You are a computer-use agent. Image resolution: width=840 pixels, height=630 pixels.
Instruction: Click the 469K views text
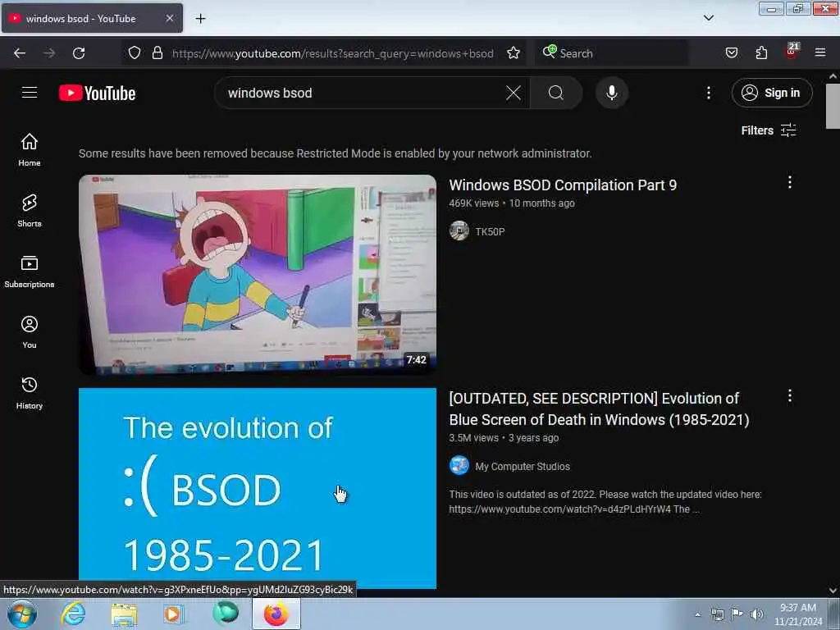tap(473, 203)
